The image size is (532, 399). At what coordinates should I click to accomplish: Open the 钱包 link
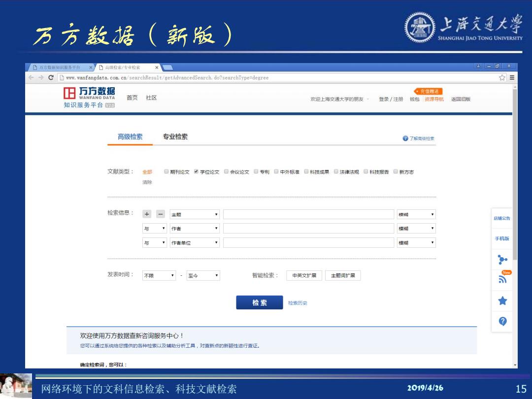(415, 99)
